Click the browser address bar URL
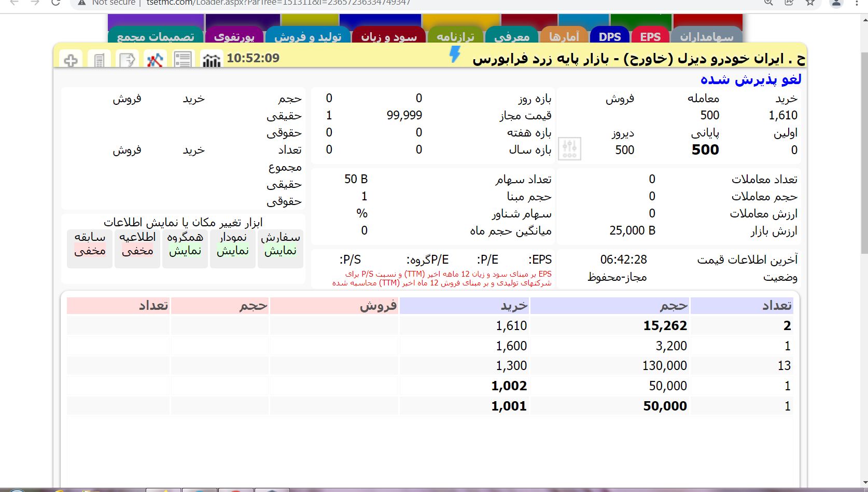The image size is (868, 492). coord(278,3)
